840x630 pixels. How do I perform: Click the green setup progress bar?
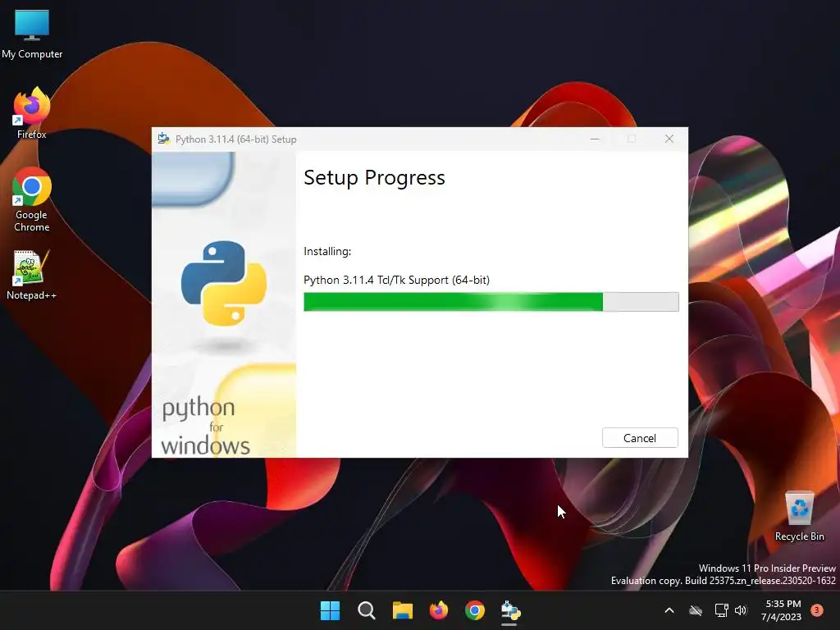pos(491,302)
